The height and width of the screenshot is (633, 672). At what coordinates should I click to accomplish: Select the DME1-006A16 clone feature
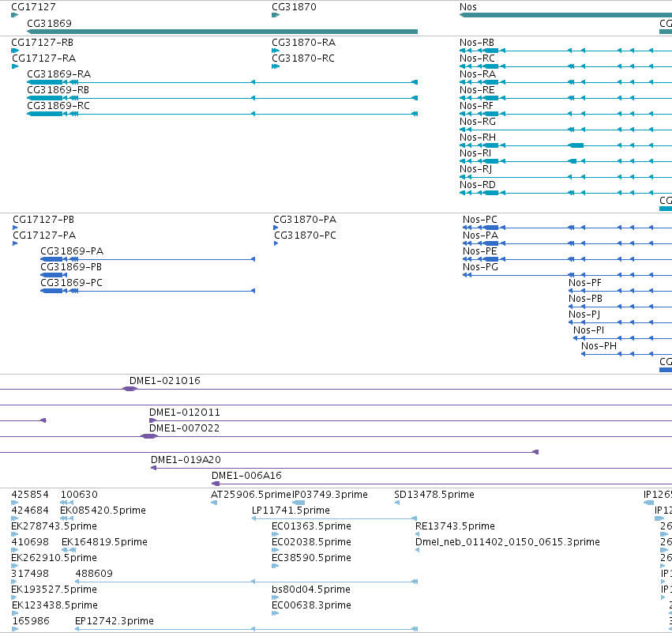[x=246, y=476]
